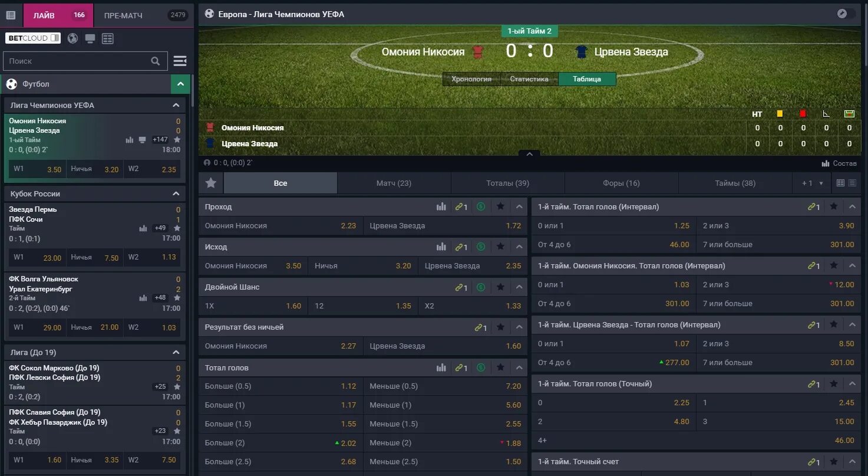This screenshot has height=476, width=868.
Task: Click the Поиск search field
Action: point(77,61)
